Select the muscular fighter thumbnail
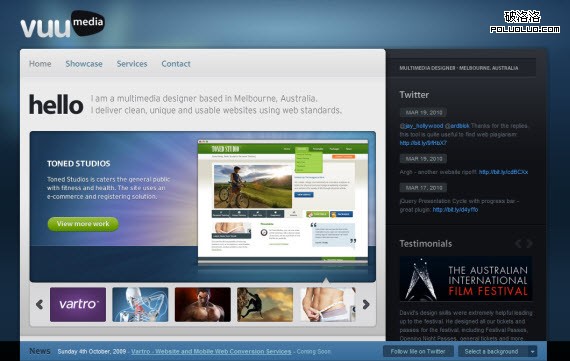 [203, 305]
